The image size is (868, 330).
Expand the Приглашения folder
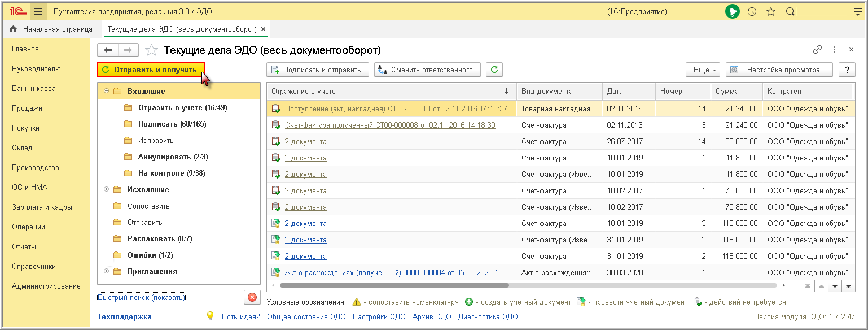click(x=106, y=271)
